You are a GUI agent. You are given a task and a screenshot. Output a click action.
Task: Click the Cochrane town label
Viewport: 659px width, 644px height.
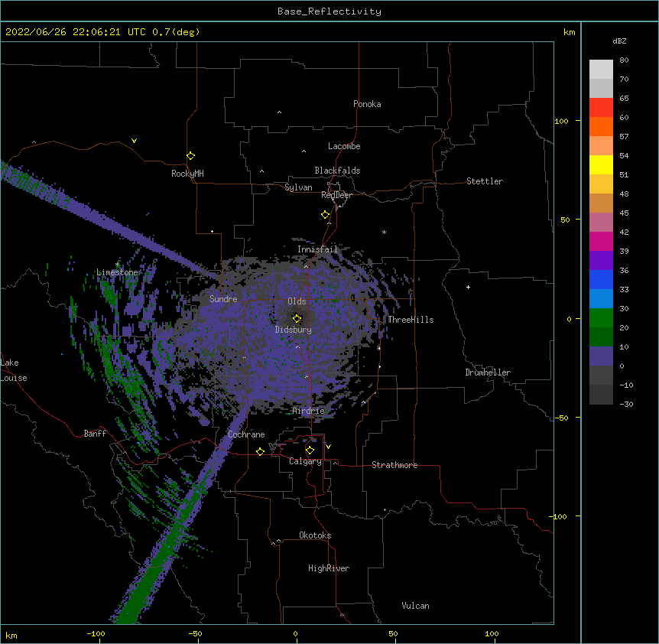(x=246, y=434)
